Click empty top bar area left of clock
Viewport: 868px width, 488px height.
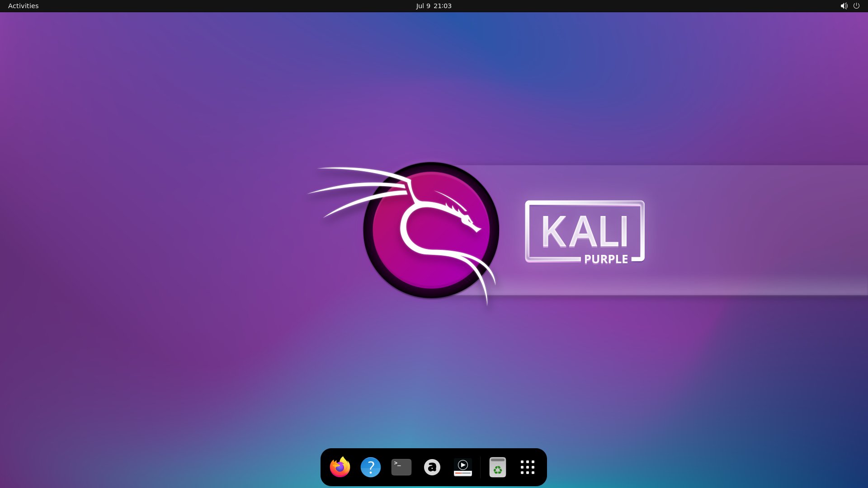[226, 6]
